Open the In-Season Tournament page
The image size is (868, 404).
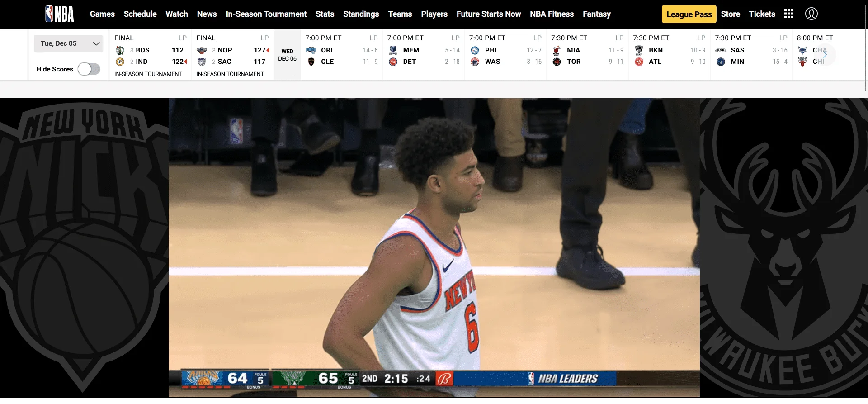coord(266,14)
